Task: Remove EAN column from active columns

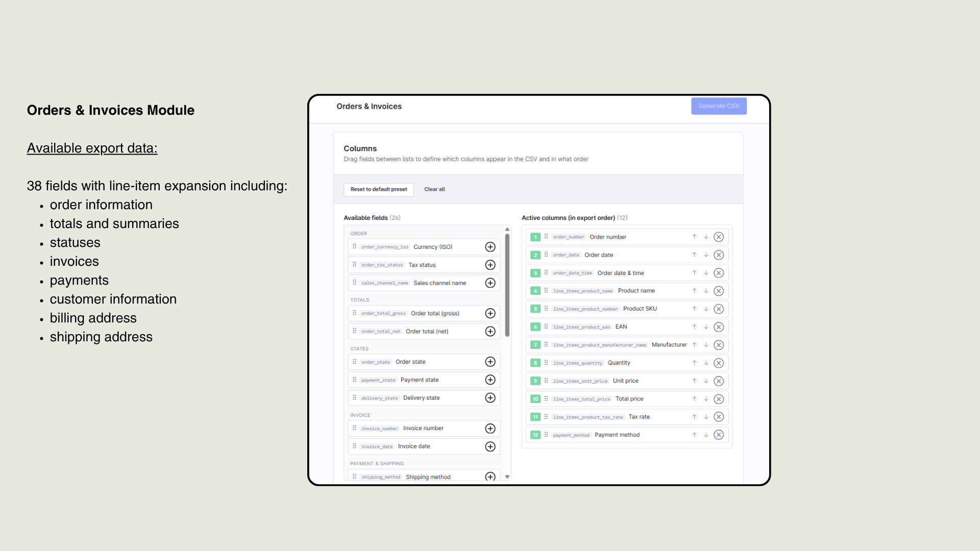Action: [x=719, y=327]
